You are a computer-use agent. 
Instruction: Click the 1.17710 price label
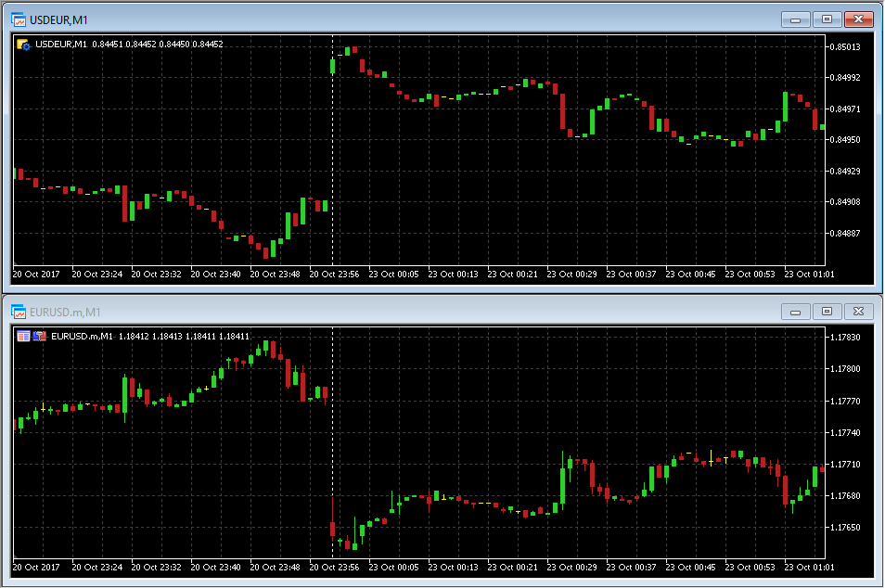click(x=845, y=465)
